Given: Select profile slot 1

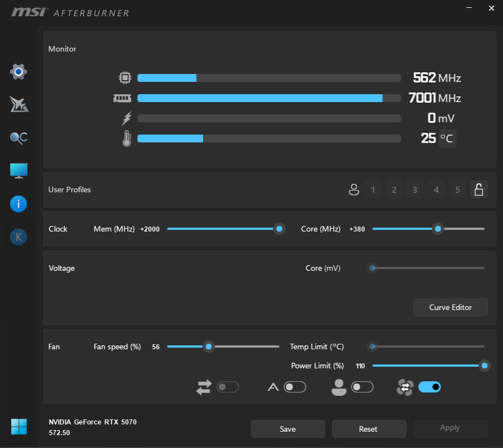Looking at the screenshot, I should [373, 190].
